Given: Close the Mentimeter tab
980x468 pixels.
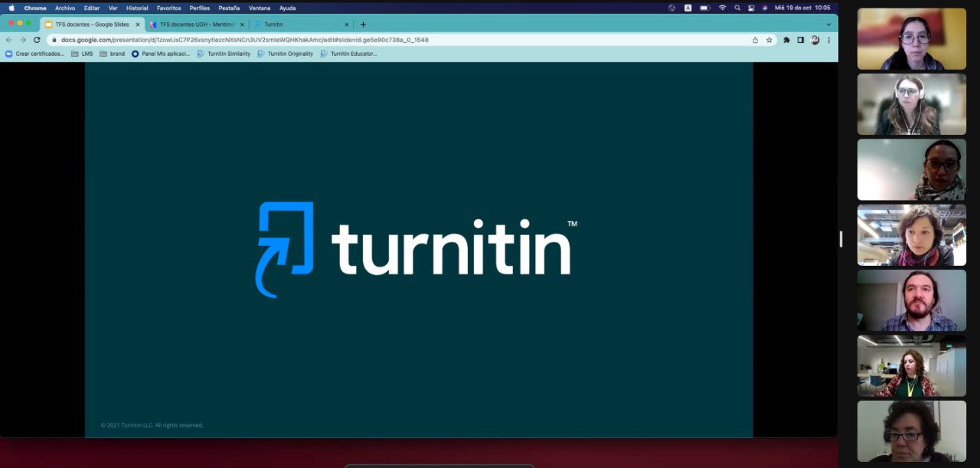Looking at the screenshot, I should pos(242,25).
